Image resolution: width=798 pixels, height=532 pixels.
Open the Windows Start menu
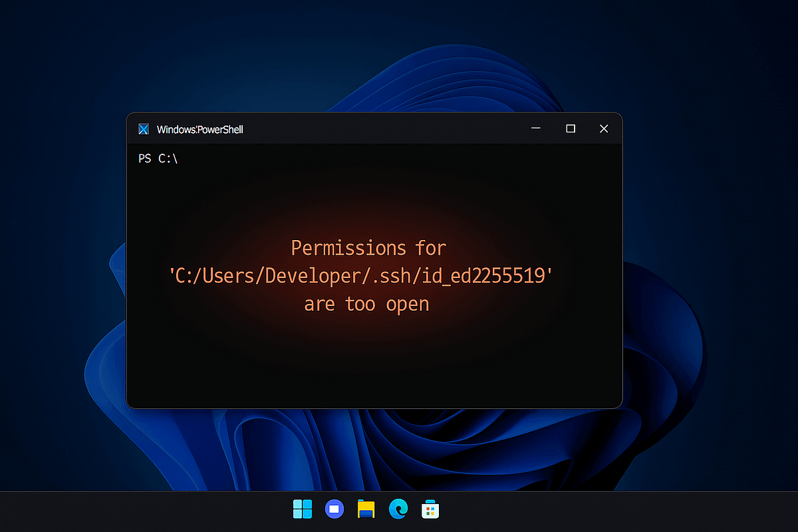303,509
